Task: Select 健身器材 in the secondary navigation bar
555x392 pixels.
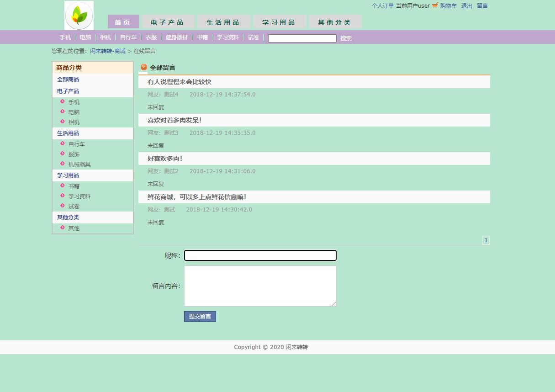Action: click(x=177, y=37)
